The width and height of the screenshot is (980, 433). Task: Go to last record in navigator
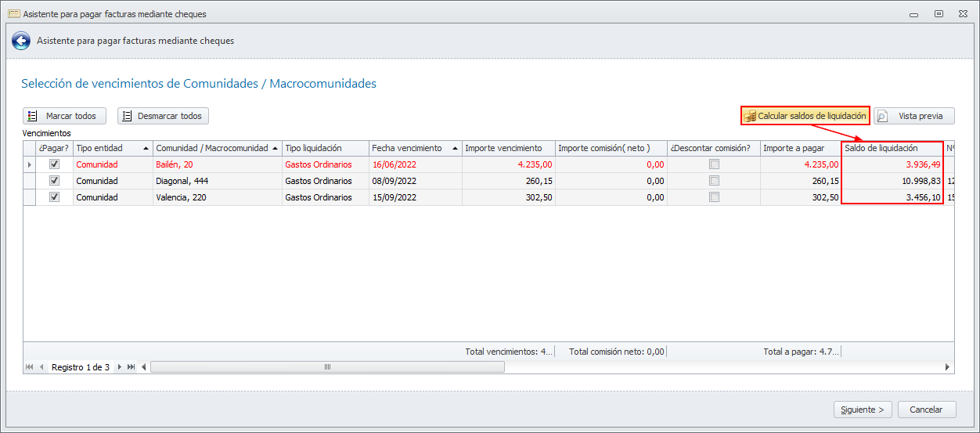pos(132,366)
